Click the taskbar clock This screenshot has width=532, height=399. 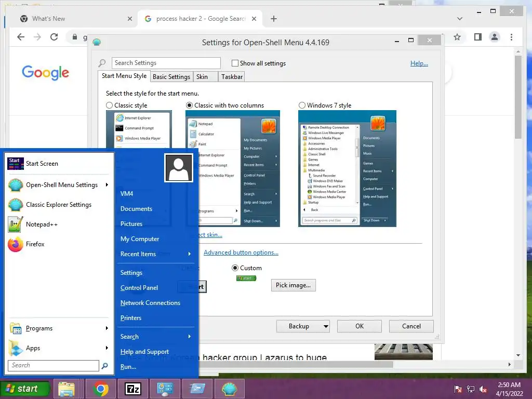pos(509,389)
